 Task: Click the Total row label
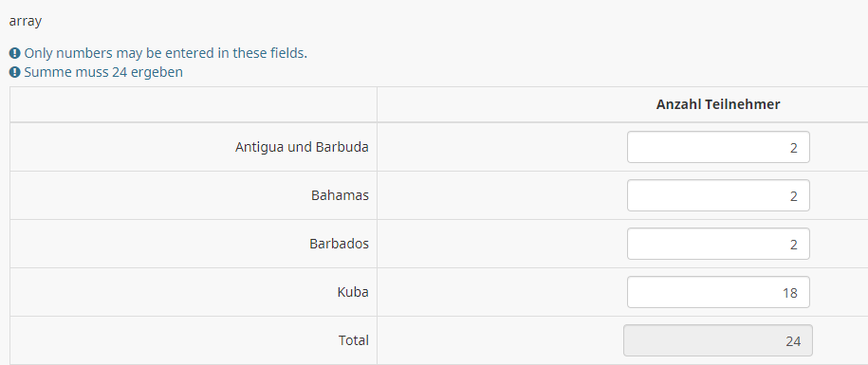tap(354, 340)
